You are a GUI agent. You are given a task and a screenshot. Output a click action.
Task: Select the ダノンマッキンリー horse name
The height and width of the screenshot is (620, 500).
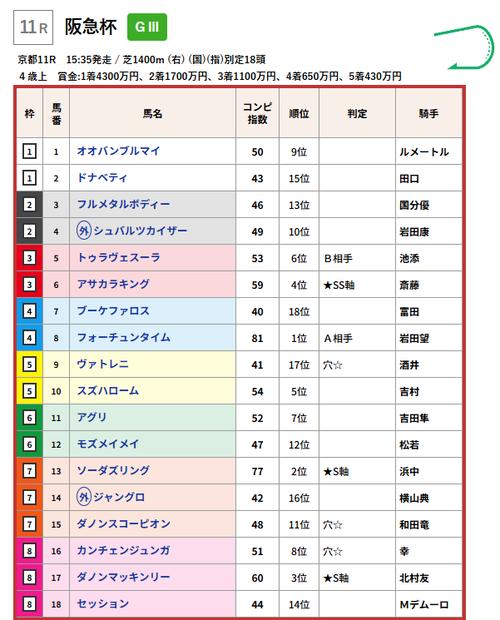(x=124, y=577)
